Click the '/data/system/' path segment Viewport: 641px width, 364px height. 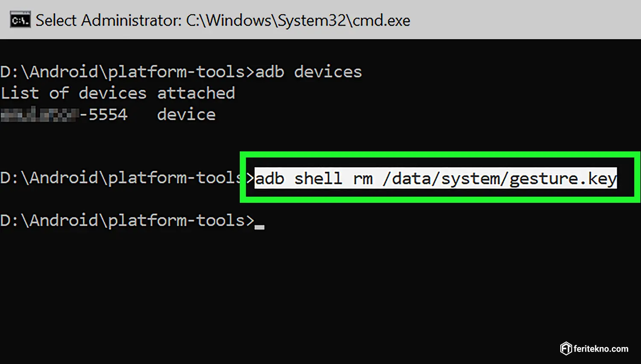tap(446, 179)
